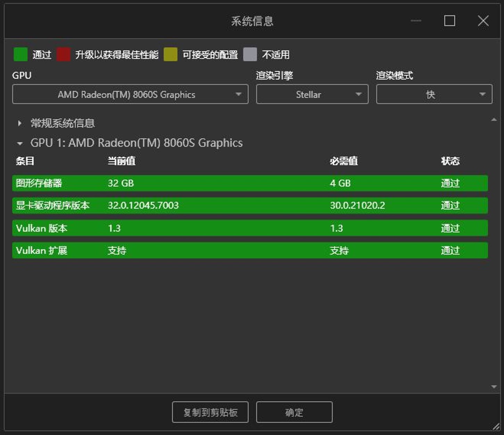Maximize the 系统信息 window

tap(449, 21)
